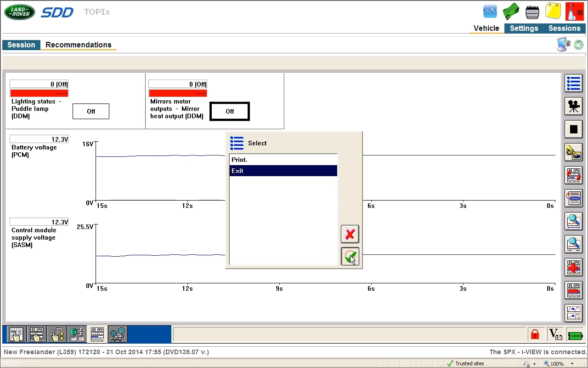
Task: Expand browser zoom level dropdown at 100%
Action: click(x=572, y=363)
